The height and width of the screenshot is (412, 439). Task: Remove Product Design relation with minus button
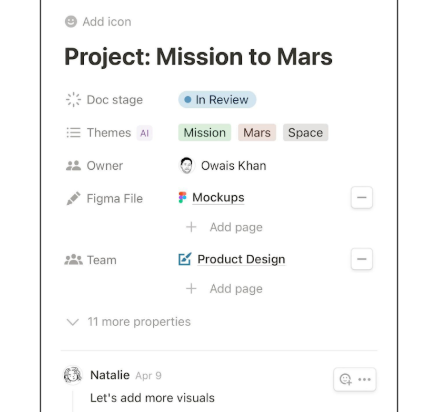click(362, 259)
